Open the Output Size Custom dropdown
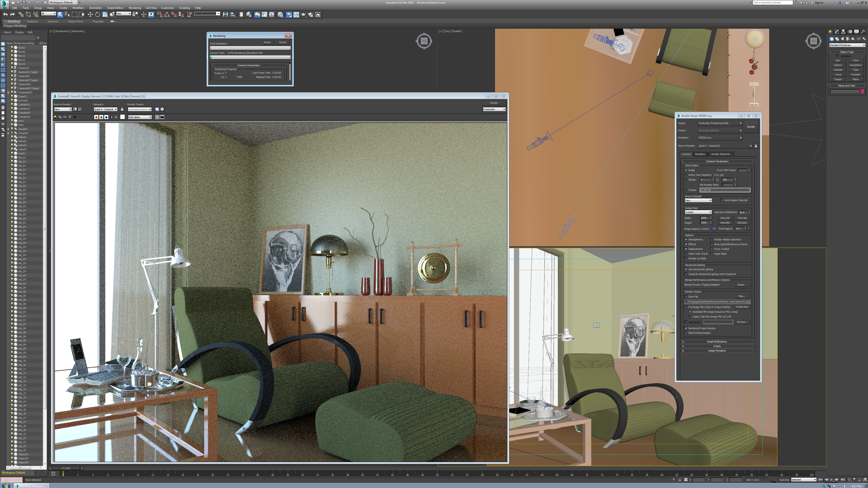This screenshot has height=488, width=868. [x=698, y=212]
